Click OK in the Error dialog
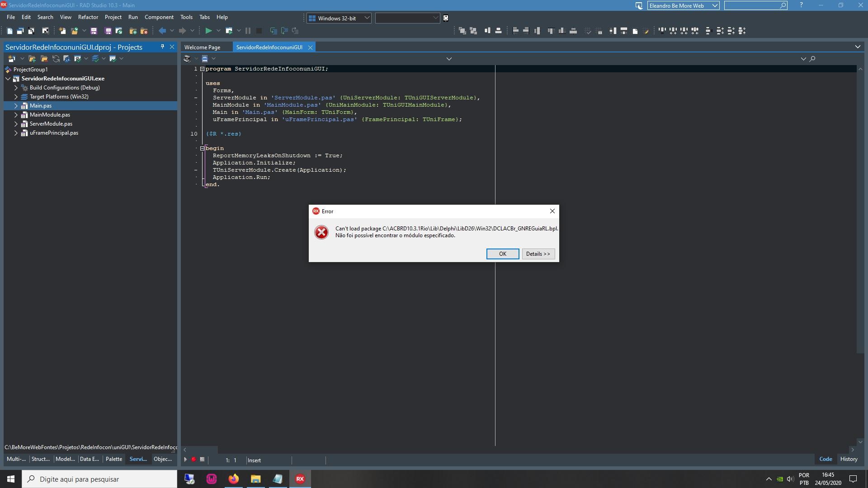The height and width of the screenshot is (488, 868). tap(502, 254)
